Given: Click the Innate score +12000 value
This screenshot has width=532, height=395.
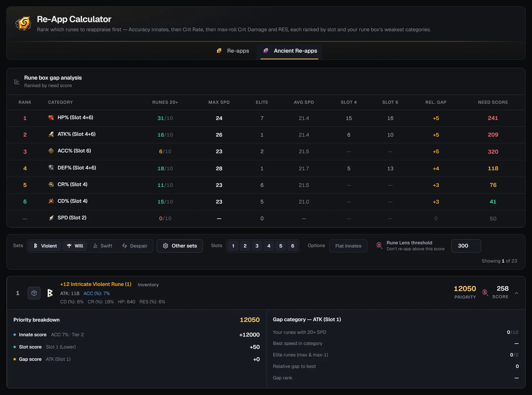Looking at the screenshot, I should [249, 335].
